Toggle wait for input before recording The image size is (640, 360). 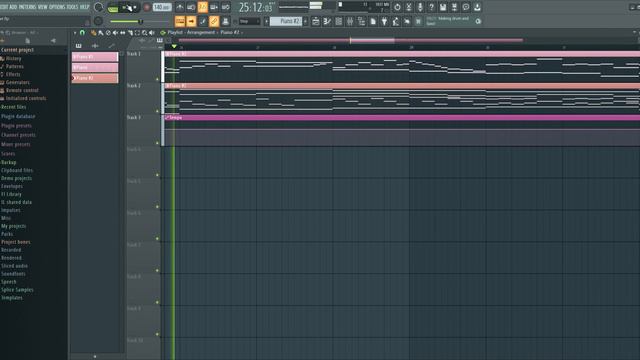[191, 7]
